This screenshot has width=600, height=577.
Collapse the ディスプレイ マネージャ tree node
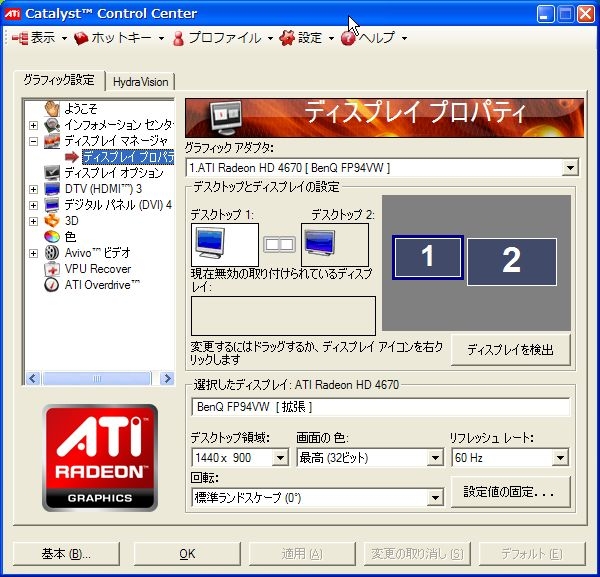pyautogui.click(x=33, y=142)
